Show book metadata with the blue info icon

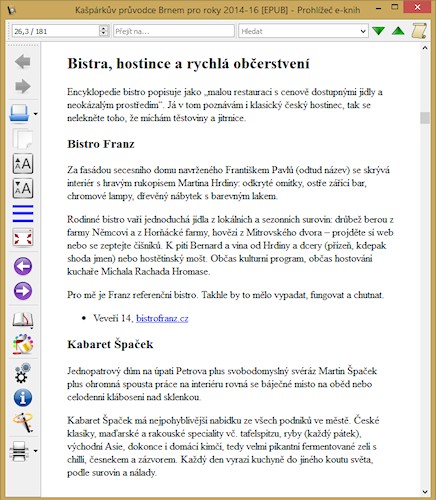coord(23,398)
